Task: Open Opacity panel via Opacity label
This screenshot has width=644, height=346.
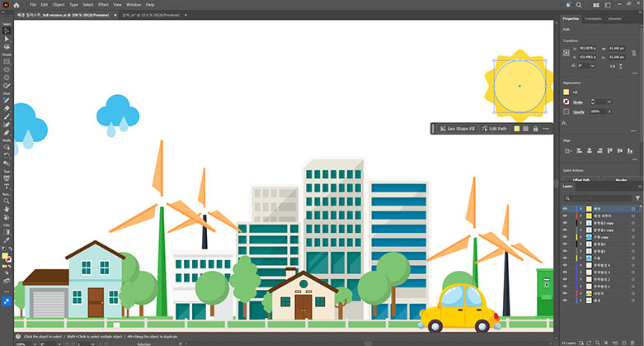Action: click(x=579, y=112)
